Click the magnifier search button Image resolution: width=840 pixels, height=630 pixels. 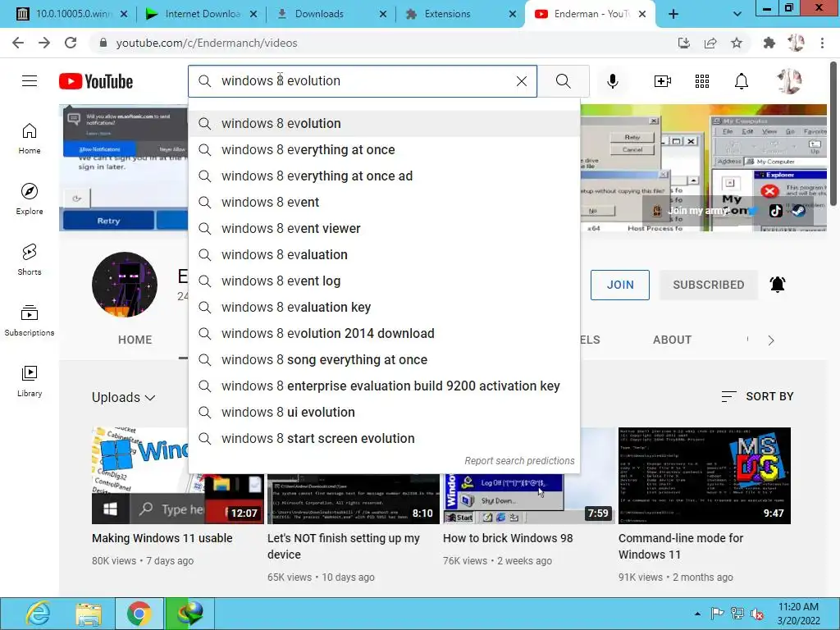[x=563, y=81]
